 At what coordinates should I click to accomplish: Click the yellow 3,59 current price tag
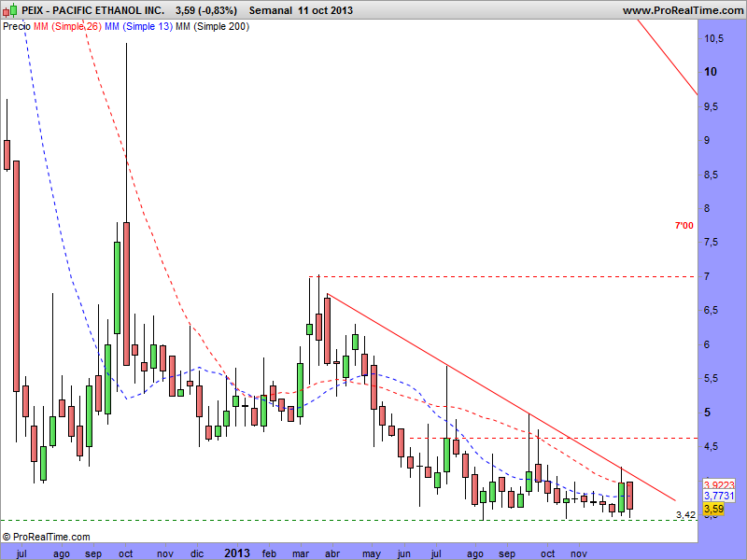(x=713, y=509)
